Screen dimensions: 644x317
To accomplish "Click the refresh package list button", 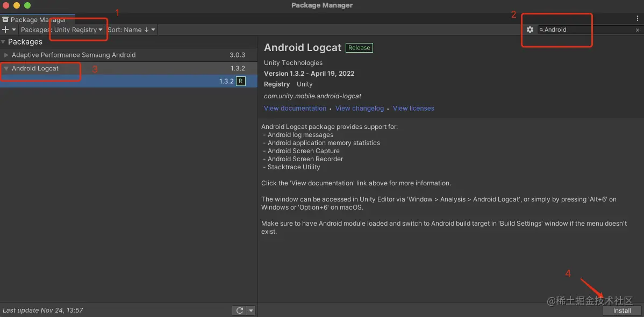I will tap(239, 311).
